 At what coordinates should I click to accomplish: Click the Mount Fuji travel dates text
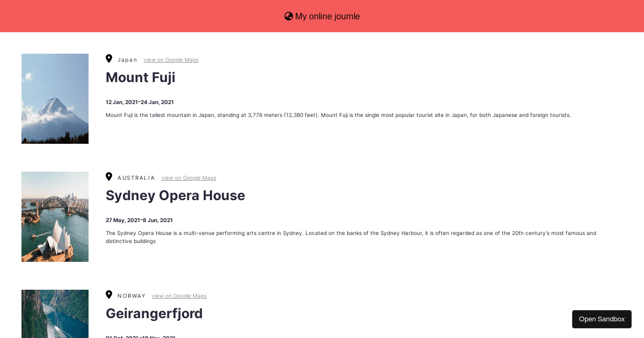coord(140,102)
